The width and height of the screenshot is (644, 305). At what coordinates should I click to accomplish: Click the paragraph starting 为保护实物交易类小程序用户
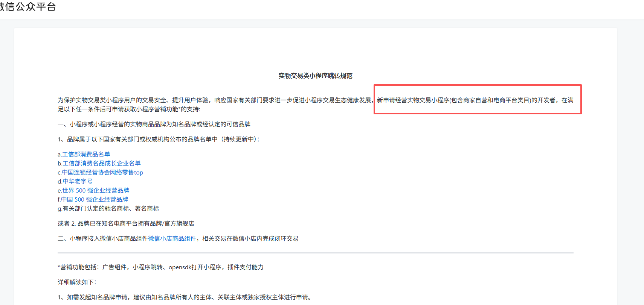pos(316,105)
